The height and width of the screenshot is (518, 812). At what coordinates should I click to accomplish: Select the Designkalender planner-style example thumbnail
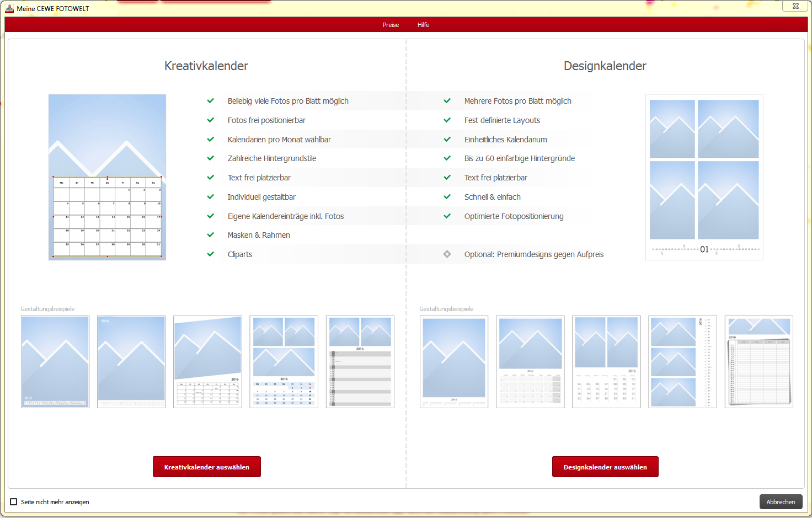[758, 362]
